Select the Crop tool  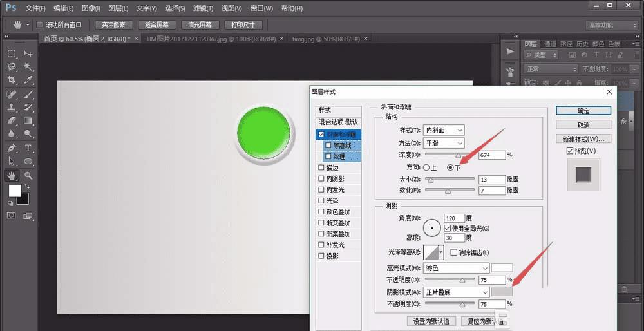12,80
